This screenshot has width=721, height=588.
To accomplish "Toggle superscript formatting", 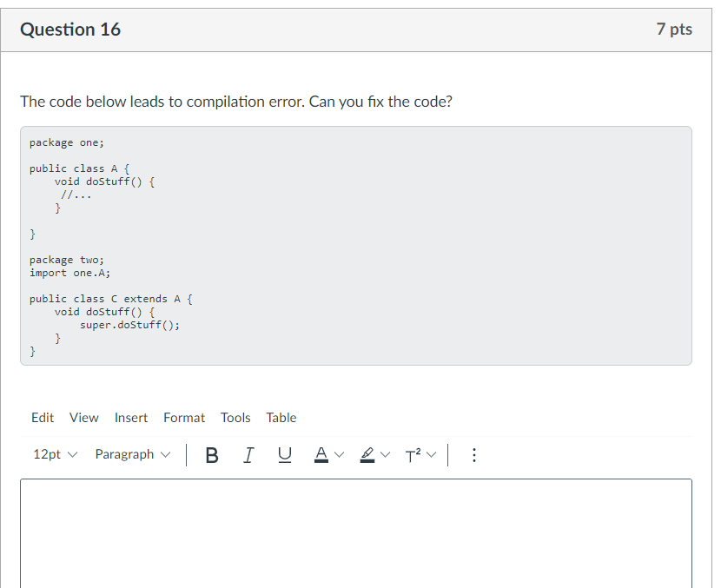I will pos(413,454).
